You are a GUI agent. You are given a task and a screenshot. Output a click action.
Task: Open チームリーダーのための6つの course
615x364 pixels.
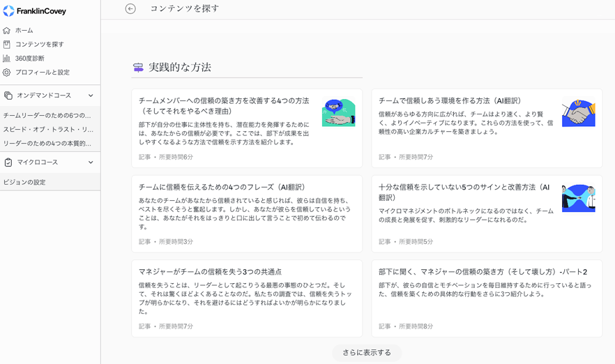(x=47, y=115)
